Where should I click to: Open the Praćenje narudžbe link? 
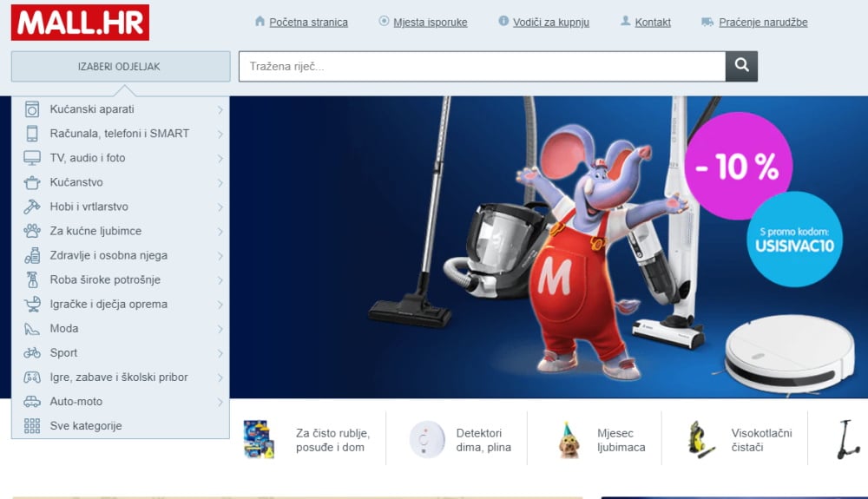[763, 23]
